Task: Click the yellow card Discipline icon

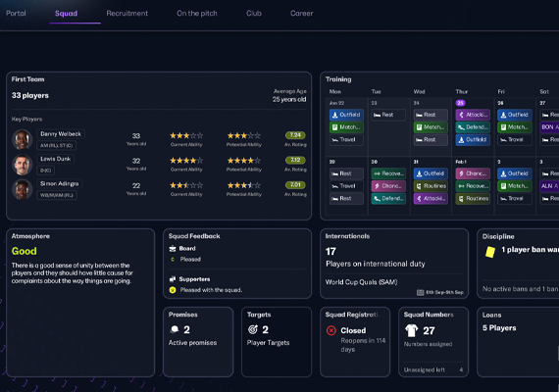Action: pyautogui.click(x=490, y=252)
